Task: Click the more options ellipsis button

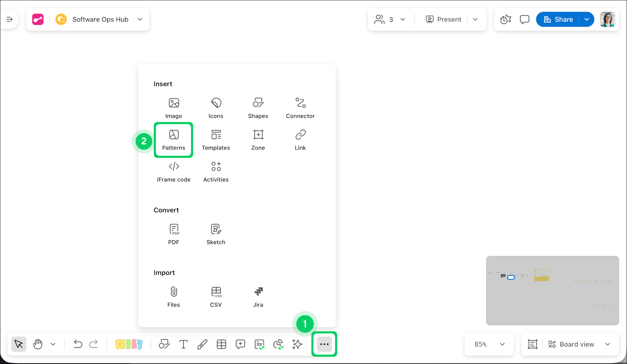Action: [x=324, y=344]
